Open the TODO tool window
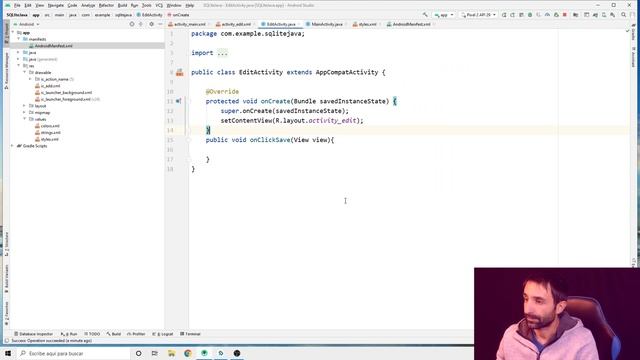 click(92, 334)
